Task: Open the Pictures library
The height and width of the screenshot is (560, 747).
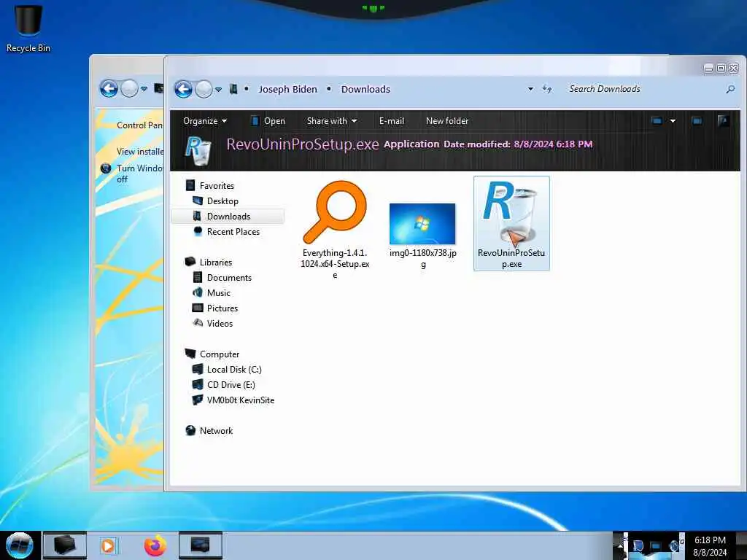Action: click(222, 308)
